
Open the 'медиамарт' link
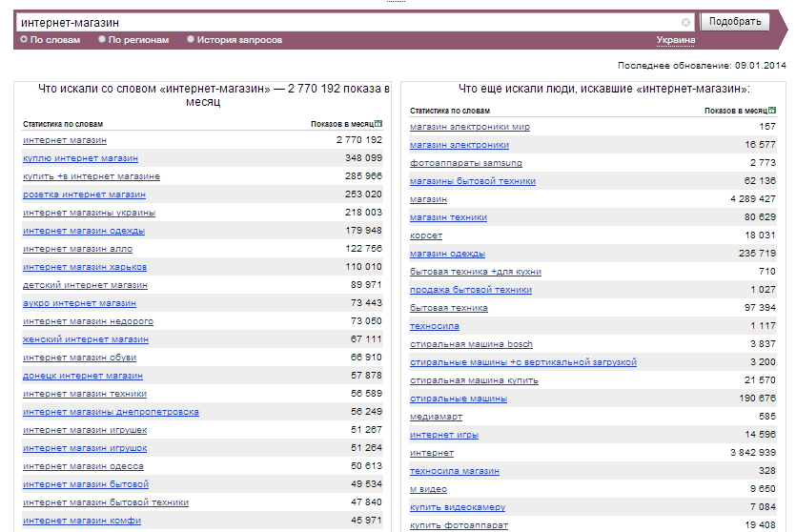click(436, 417)
